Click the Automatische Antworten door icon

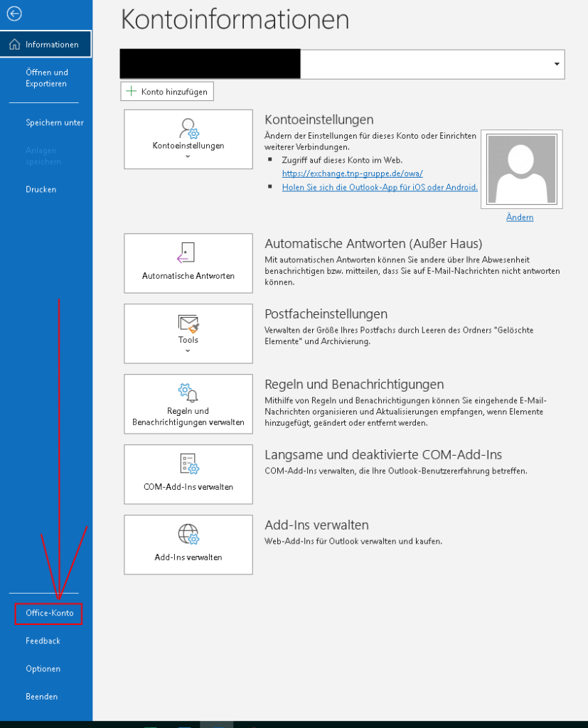188,254
